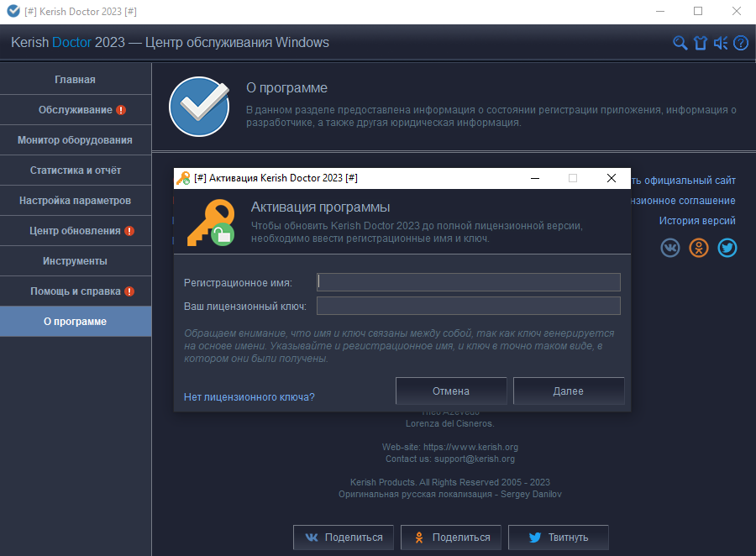Click the Twitter round social icon
This screenshot has height=556, width=756.
coord(727,248)
